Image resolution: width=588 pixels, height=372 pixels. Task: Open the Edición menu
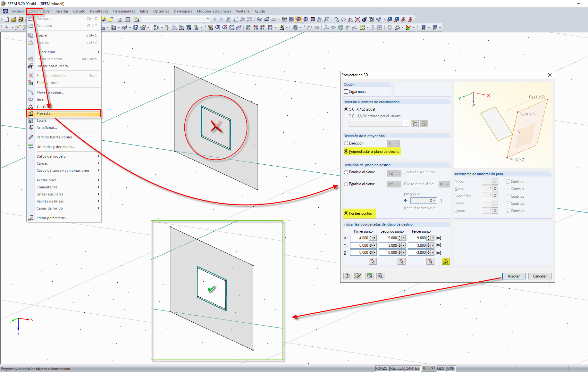click(35, 12)
